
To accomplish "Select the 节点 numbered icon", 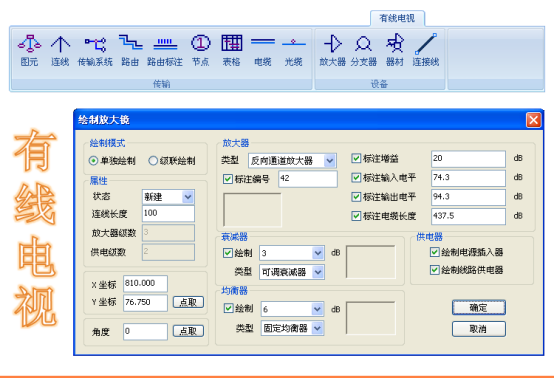I will 201,51.
